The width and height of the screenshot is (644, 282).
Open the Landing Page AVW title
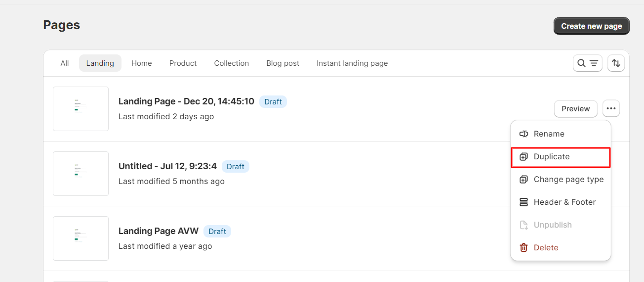click(159, 231)
